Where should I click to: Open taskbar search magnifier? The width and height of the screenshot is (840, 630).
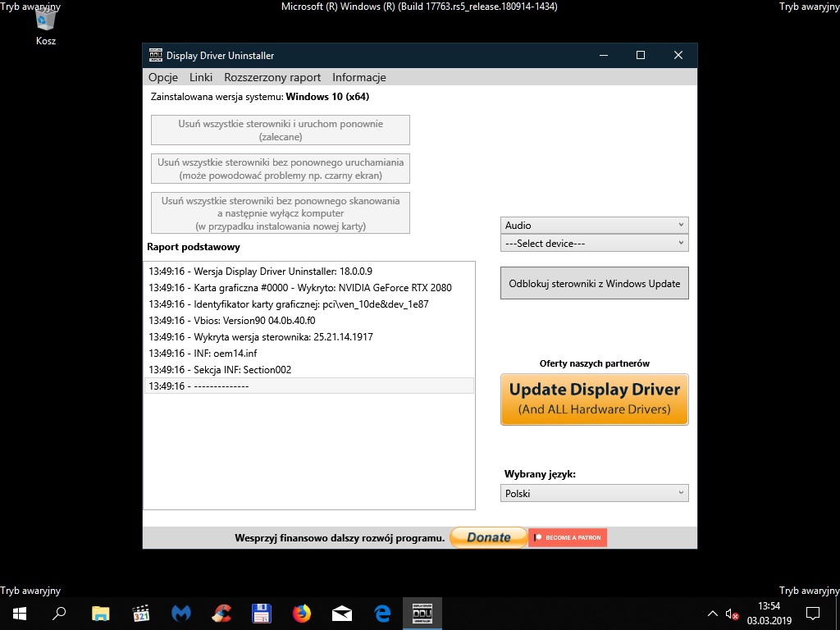tap(59, 614)
